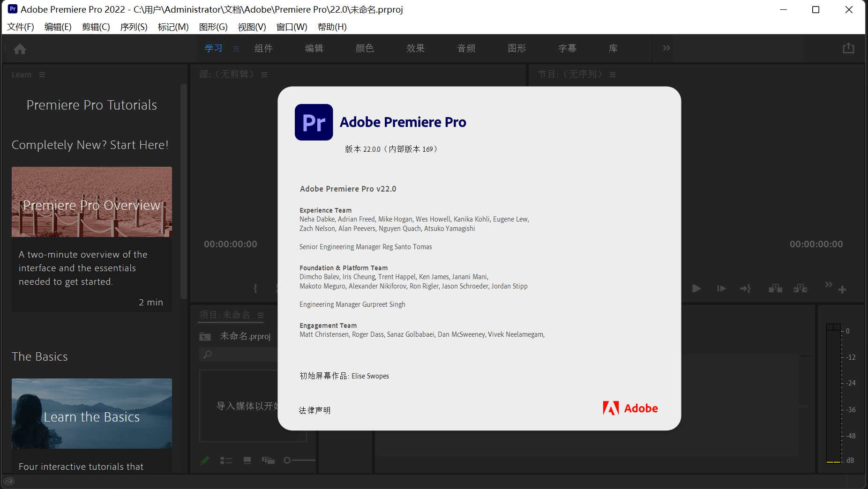Screen dimensions: 868x489
Task: Click the Source monitor timecode 00:00:00:00
Action: coord(231,244)
